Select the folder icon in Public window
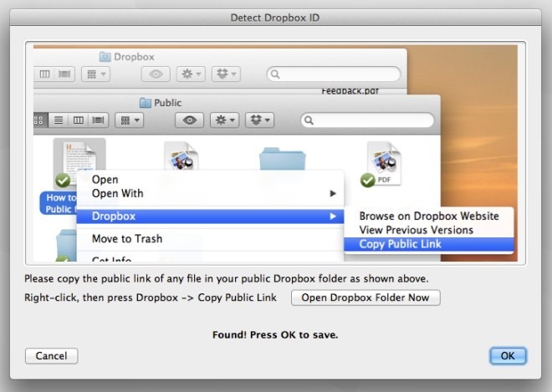 [x=283, y=159]
